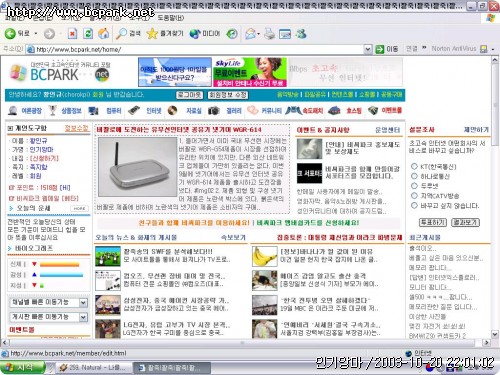Click the History toolbar icon
Screen dimensions: 500x375
(232, 34)
